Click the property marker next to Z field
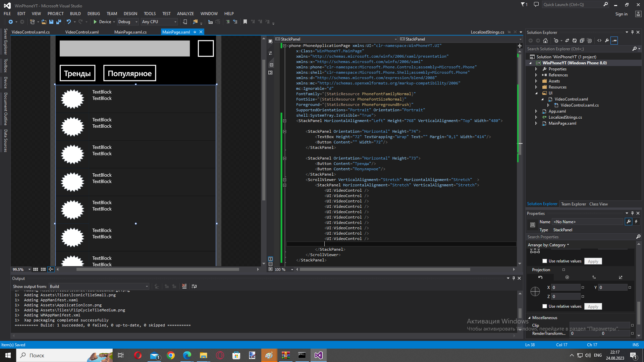This screenshot has width=644, height=362. pos(583,297)
